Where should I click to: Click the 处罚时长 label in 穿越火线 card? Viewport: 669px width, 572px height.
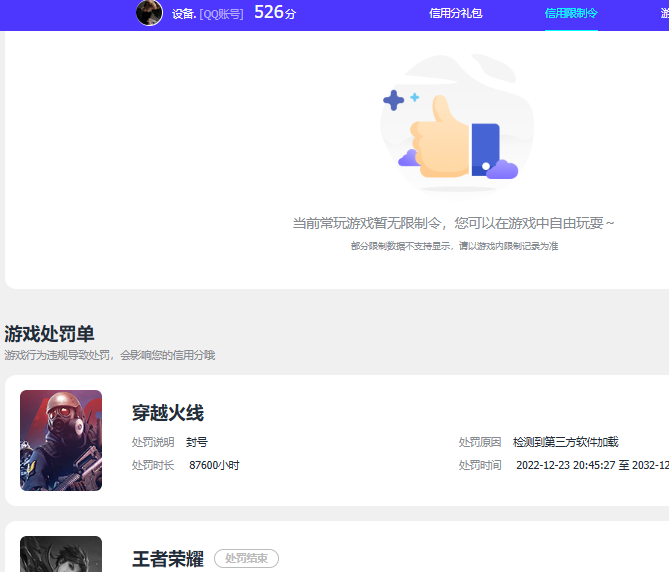(x=153, y=465)
